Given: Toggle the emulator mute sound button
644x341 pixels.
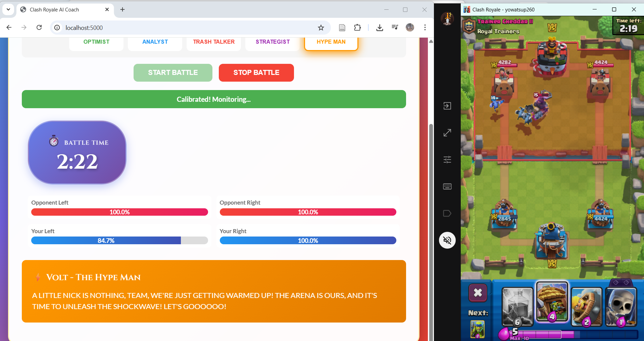Looking at the screenshot, I should 447,240.
